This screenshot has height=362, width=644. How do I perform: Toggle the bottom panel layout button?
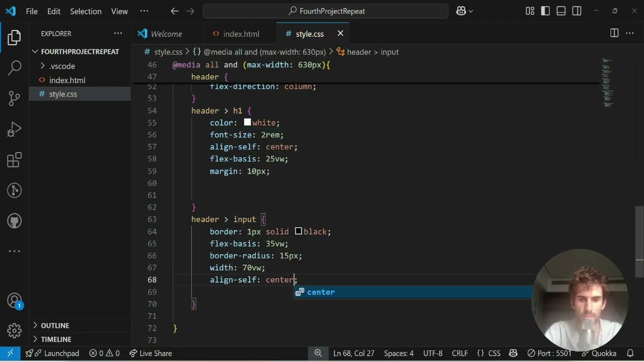pyautogui.click(x=561, y=11)
